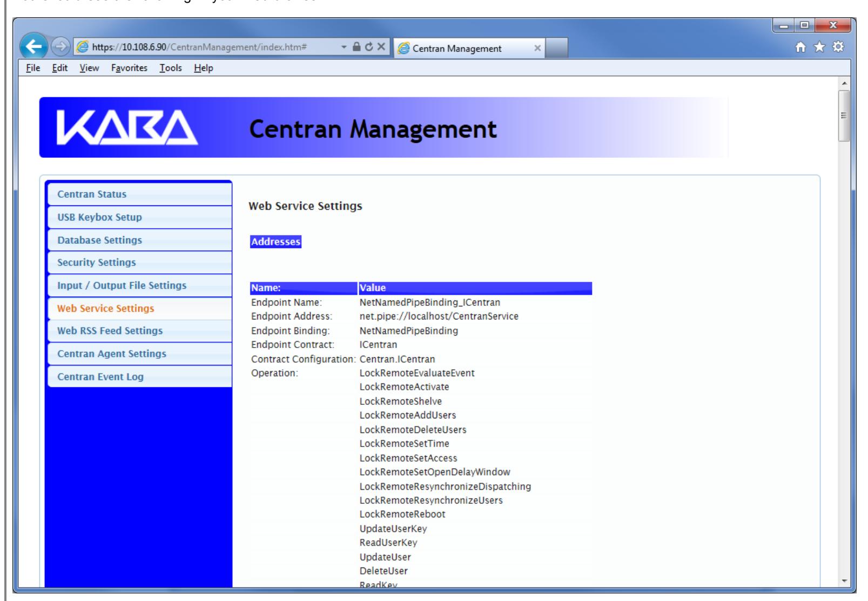Open the Help menu
This screenshot has width=868, height=601.
204,68
